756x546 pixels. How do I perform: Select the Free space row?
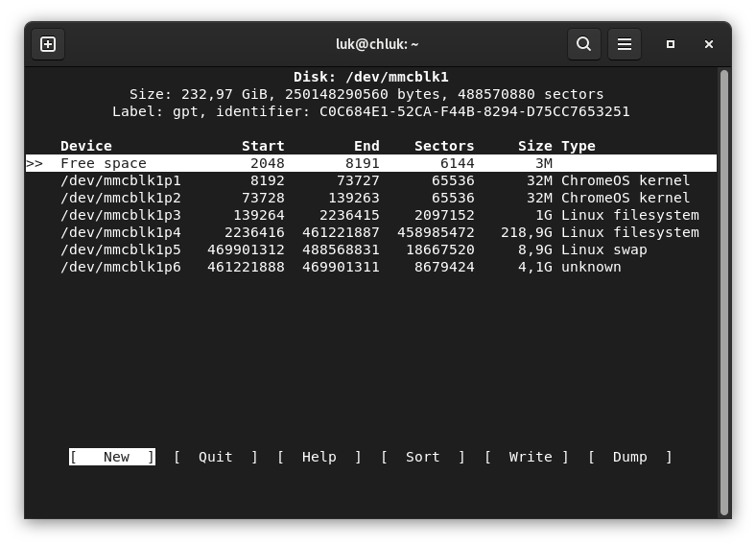[x=104, y=163]
